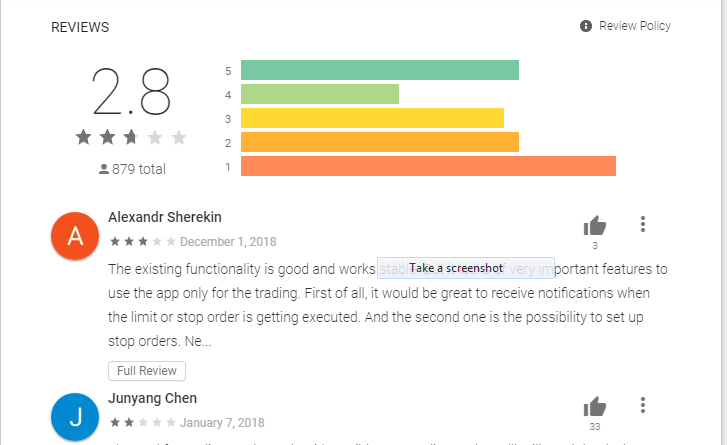
Task: Click the 879 total person icon
Action: pyautogui.click(x=104, y=169)
